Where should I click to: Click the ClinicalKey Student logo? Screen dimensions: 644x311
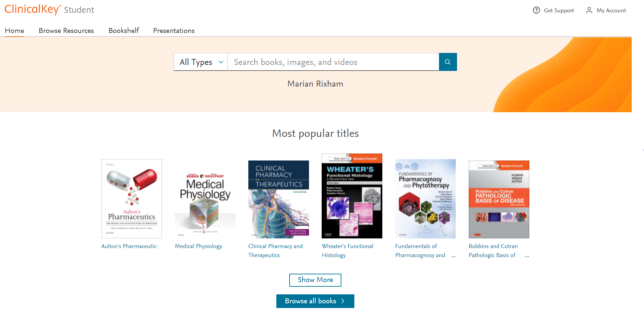(49, 9)
